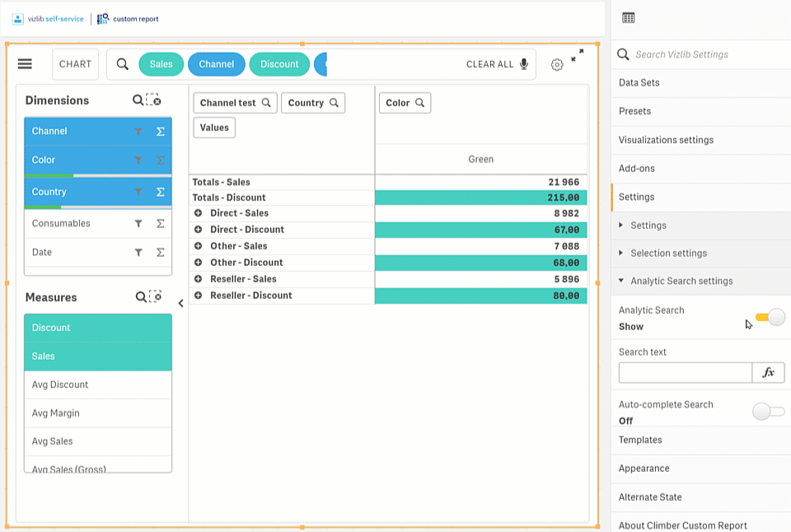Collapse the side panel with chevron
791x532 pixels.
(x=180, y=303)
